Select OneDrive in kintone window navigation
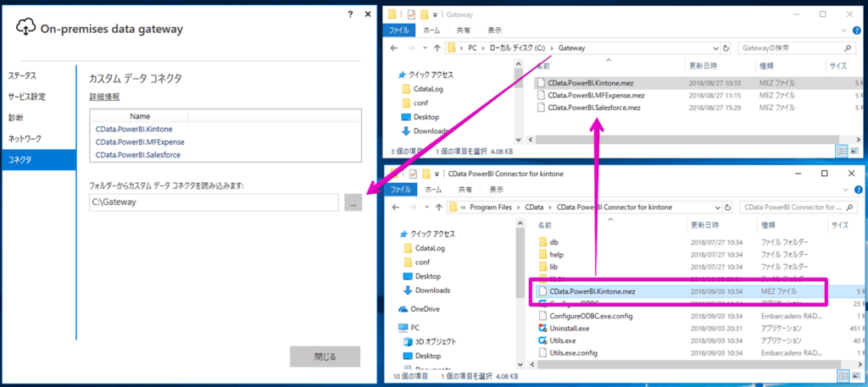 tap(419, 308)
